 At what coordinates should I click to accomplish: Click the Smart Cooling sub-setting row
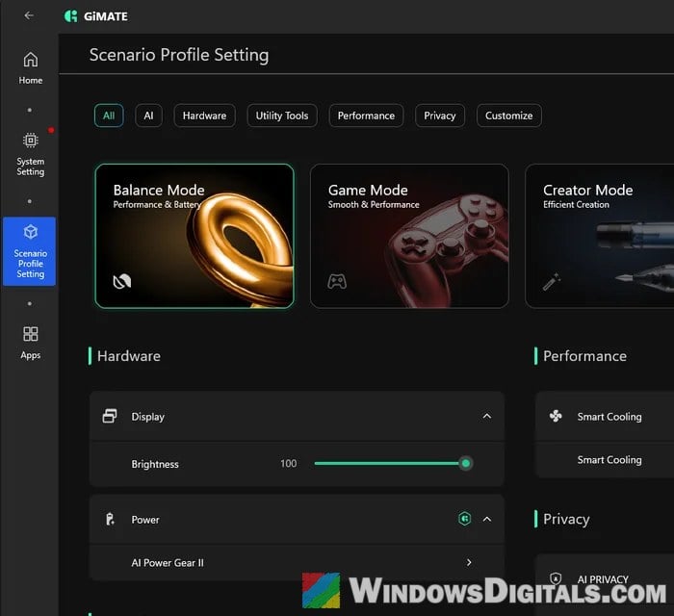coord(605,460)
